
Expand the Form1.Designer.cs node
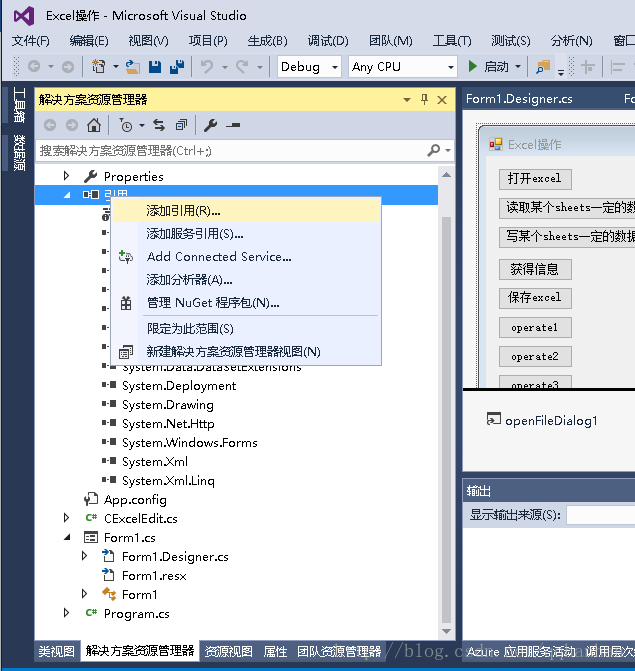coord(84,556)
